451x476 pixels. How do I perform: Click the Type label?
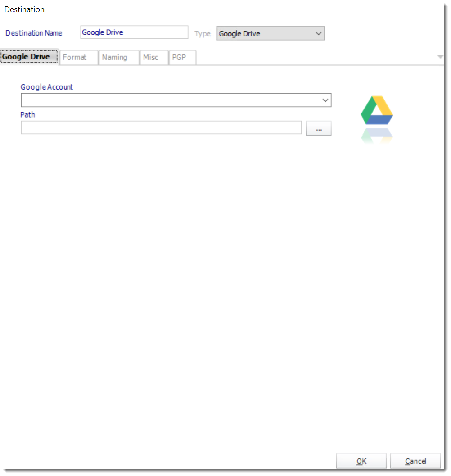tap(203, 34)
